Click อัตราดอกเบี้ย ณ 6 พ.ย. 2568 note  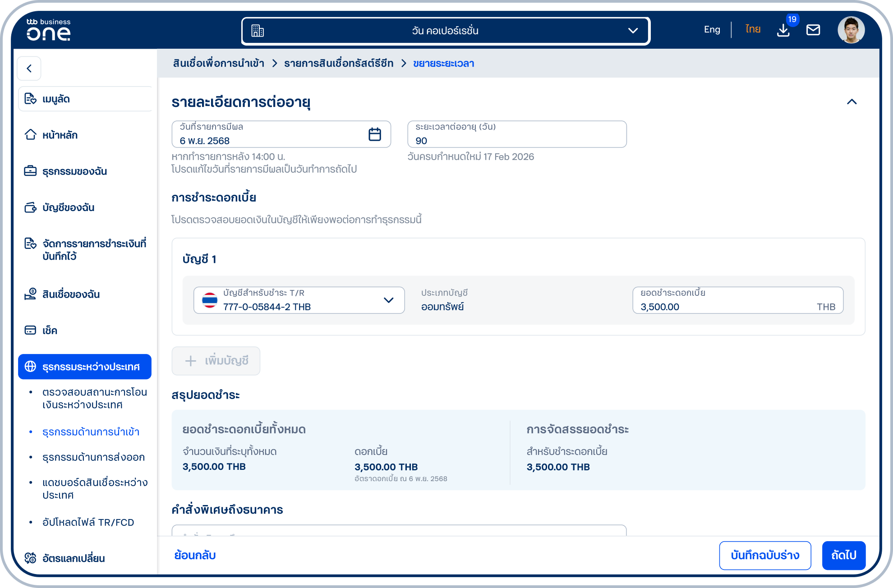pos(400,479)
